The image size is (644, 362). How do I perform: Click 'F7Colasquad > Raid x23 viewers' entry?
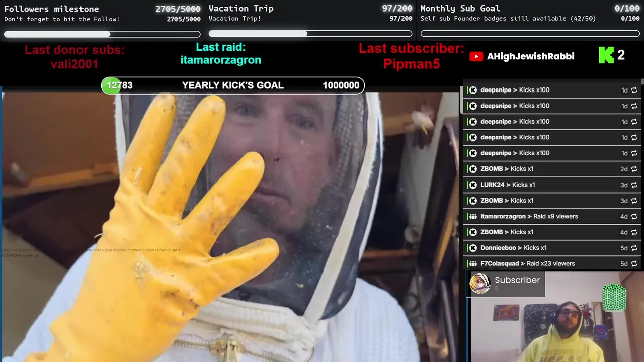pos(528,263)
